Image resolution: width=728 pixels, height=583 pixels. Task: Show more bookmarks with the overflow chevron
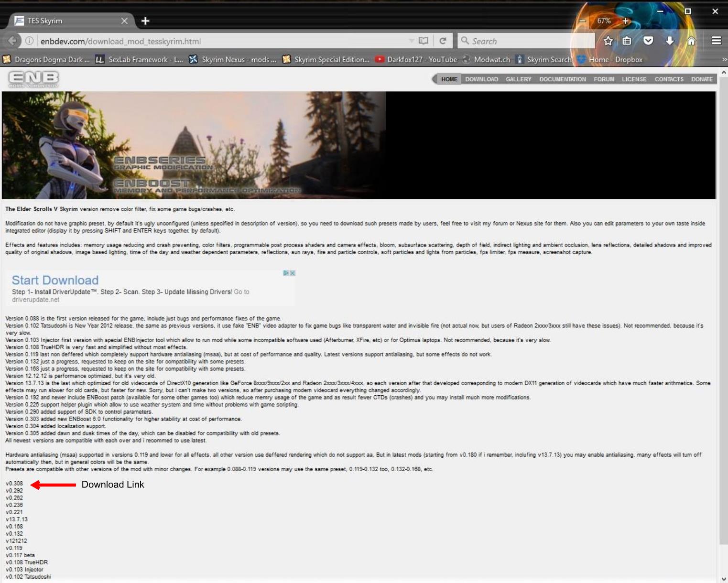click(x=724, y=60)
